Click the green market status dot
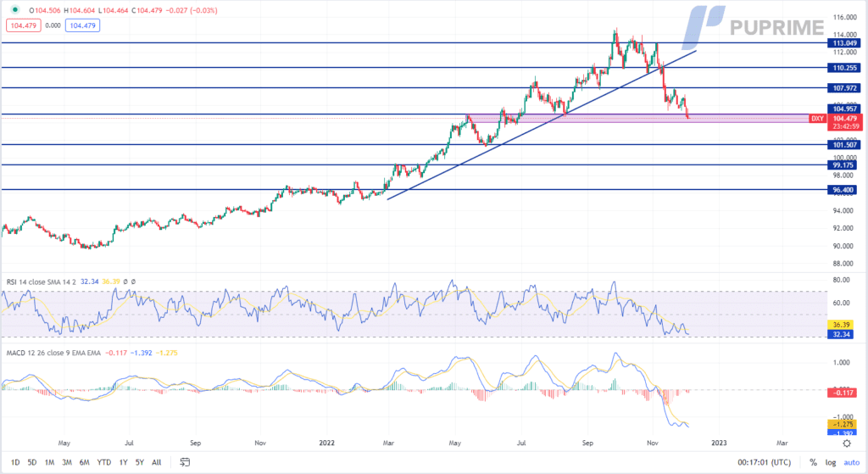Viewport: 868px width, 474px height. pyautogui.click(x=15, y=9)
